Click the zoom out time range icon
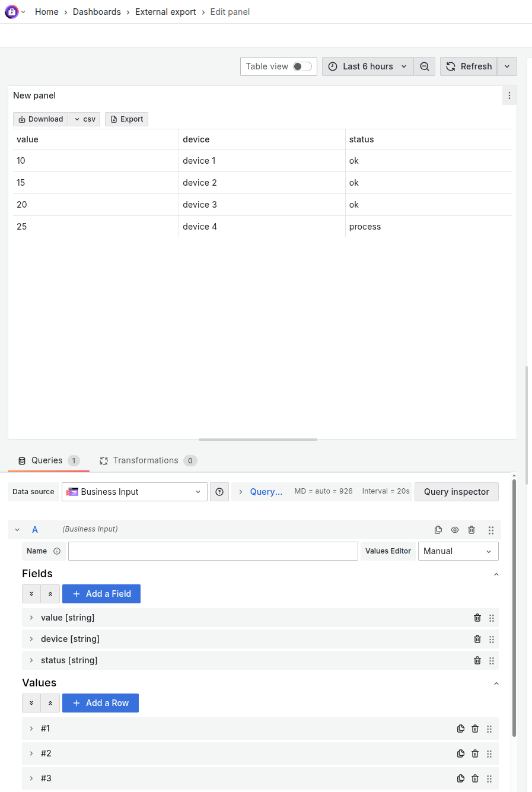The height and width of the screenshot is (792, 532). click(425, 66)
